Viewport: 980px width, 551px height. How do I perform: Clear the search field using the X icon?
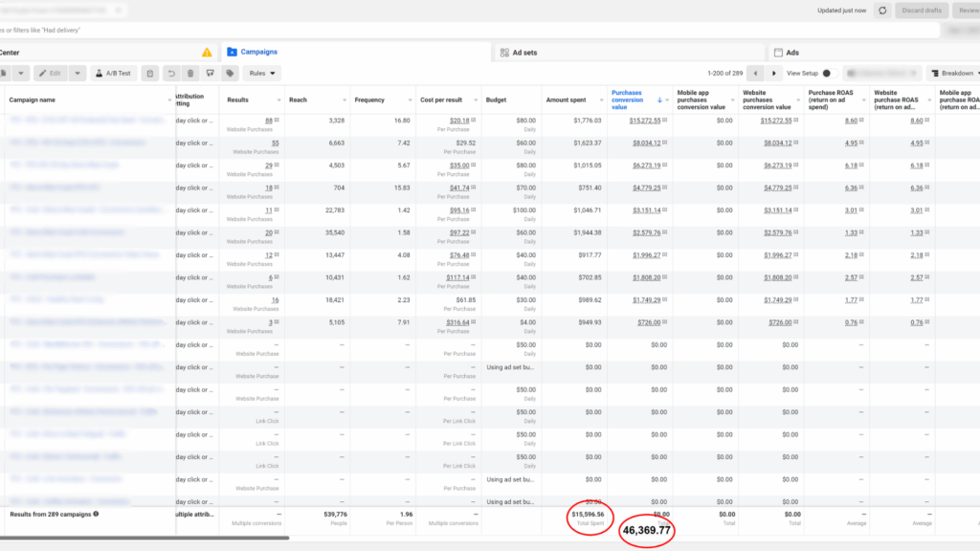pos(117,10)
